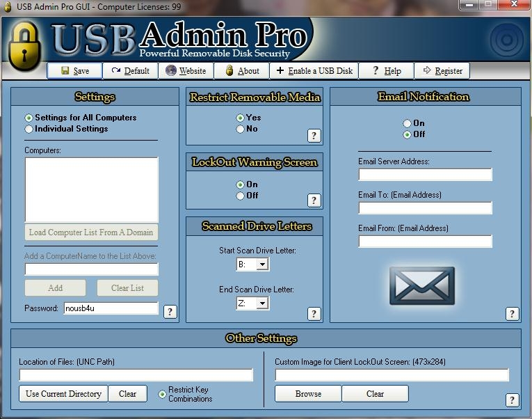Click Location of Files UNC Path field

136,375
